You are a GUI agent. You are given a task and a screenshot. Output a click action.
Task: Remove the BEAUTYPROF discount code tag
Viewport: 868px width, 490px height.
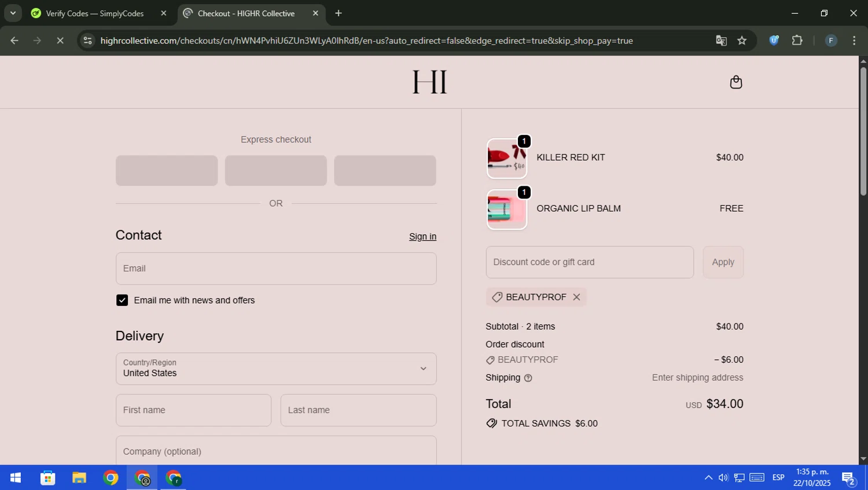576,297
